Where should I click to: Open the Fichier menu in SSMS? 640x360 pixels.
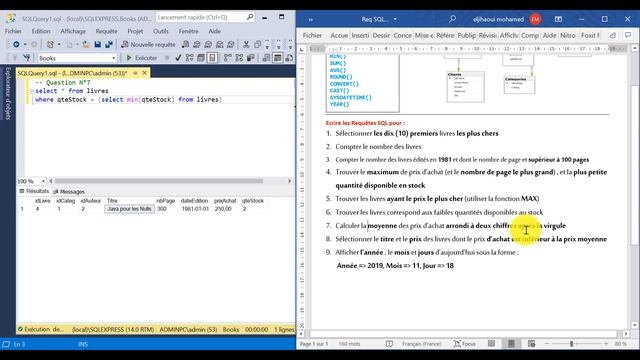13,31
